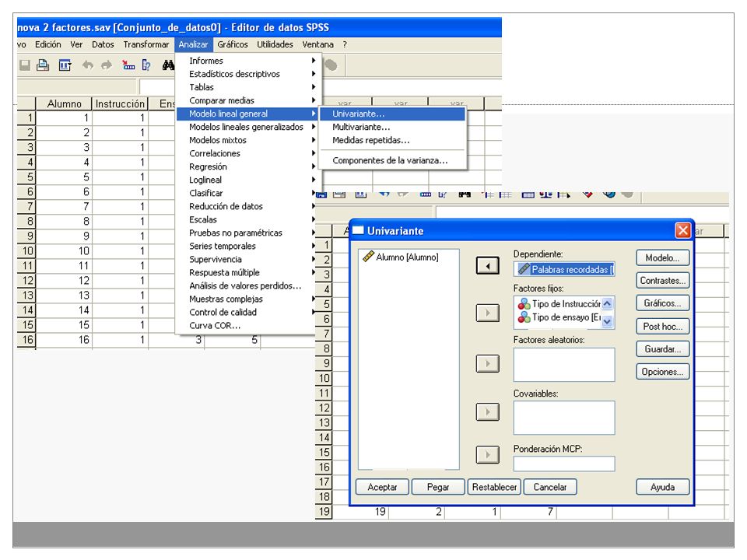The height and width of the screenshot is (560, 747).
Task: Open the Datos menu
Action: [x=103, y=44]
